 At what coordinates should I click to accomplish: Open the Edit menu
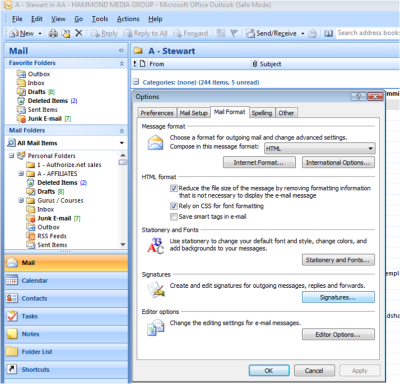point(37,19)
